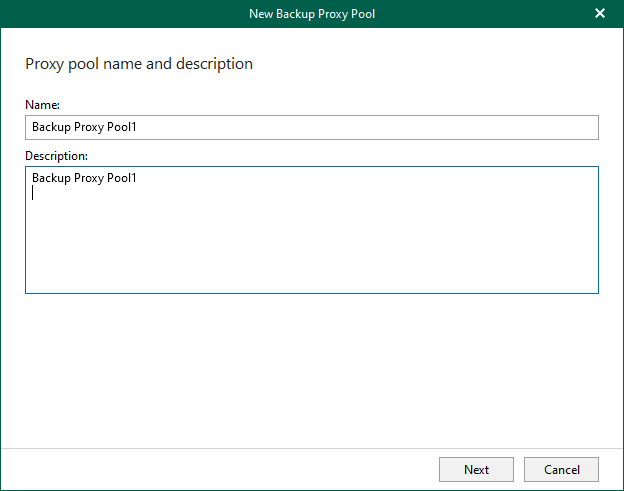Click the empty footer area left of Next
Image resolution: width=624 pixels, height=491 pixels.
point(220,469)
